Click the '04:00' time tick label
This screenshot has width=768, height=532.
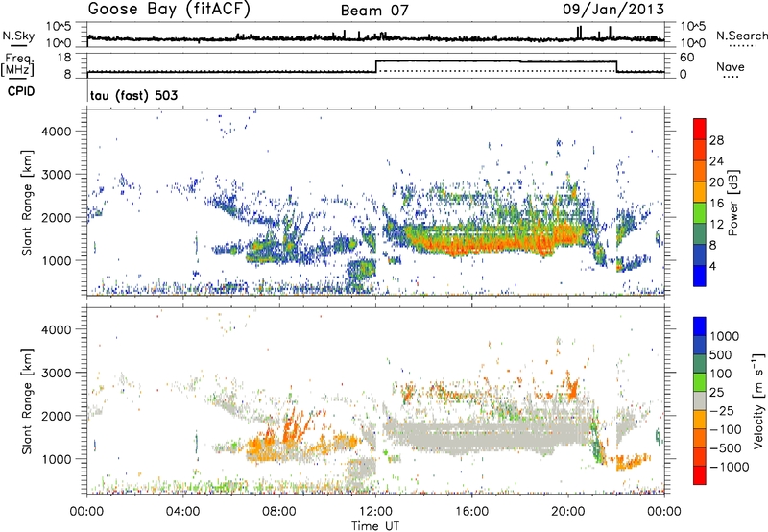coord(183,512)
